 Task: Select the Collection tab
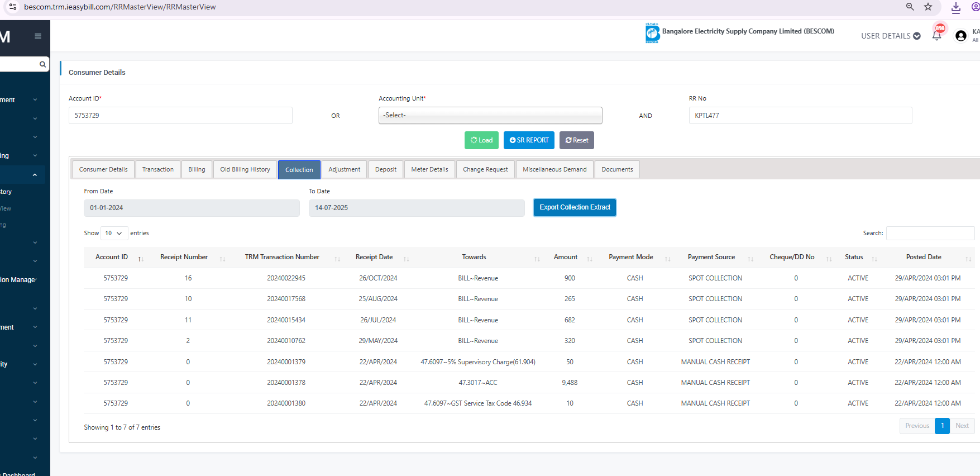(x=299, y=170)
